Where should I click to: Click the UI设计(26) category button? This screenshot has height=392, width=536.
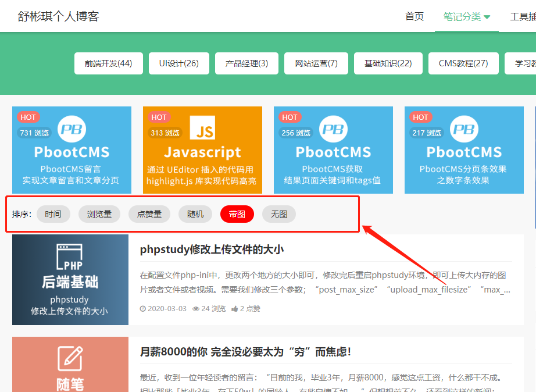(178, 63)
